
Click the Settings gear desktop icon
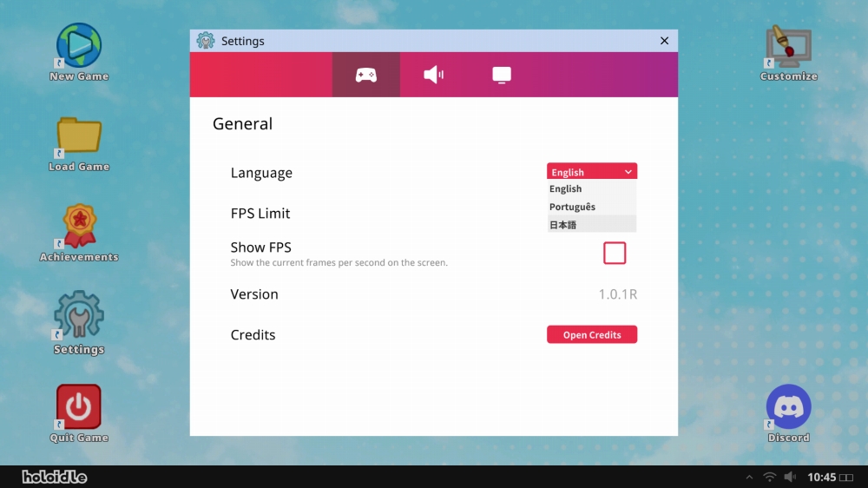pyautogui.click(x=79, y=316)
